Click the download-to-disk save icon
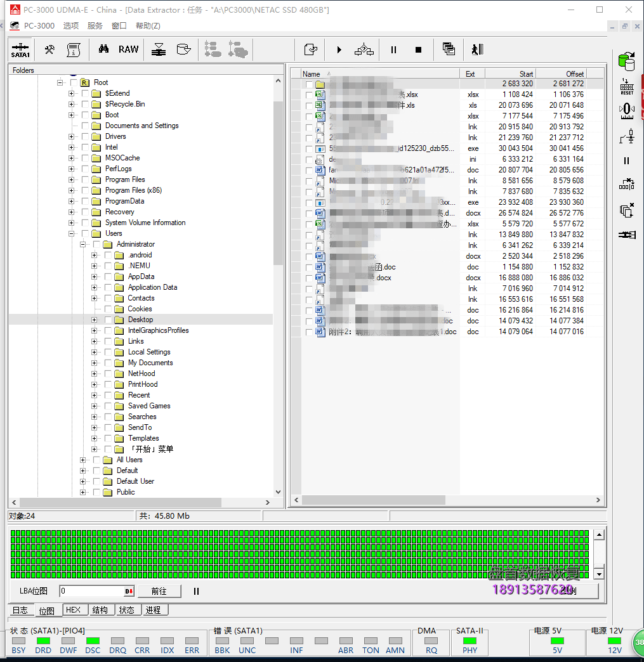 (159, 50)
